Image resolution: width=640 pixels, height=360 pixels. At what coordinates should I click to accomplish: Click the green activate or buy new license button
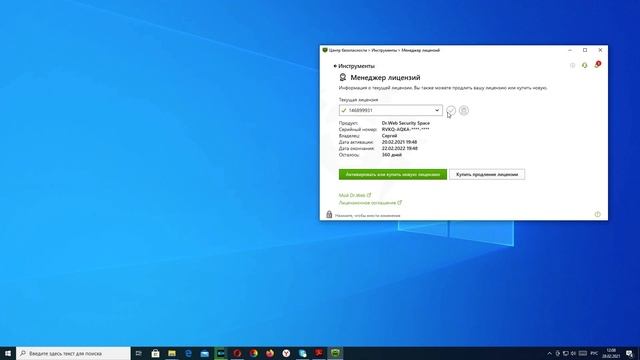[393, 174]
